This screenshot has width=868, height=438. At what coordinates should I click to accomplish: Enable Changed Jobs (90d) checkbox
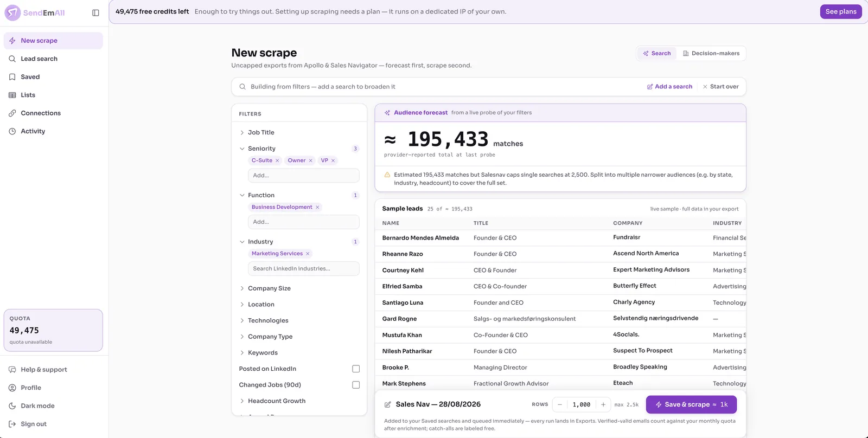(x=356, y=385)
